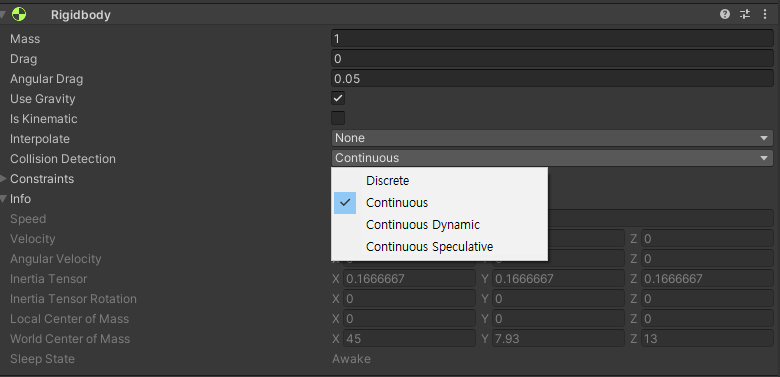Click Local Center of Mass X field

coord(409,318)
